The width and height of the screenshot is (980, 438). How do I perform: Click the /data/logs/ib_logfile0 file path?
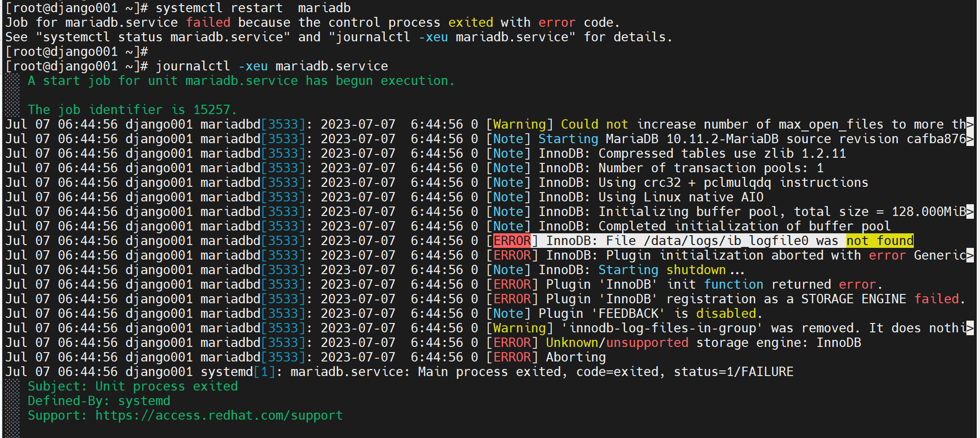726,241
